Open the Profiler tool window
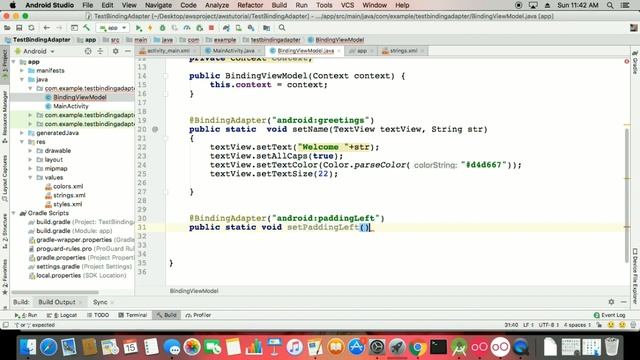640x360 pixels. pos(198,315)
